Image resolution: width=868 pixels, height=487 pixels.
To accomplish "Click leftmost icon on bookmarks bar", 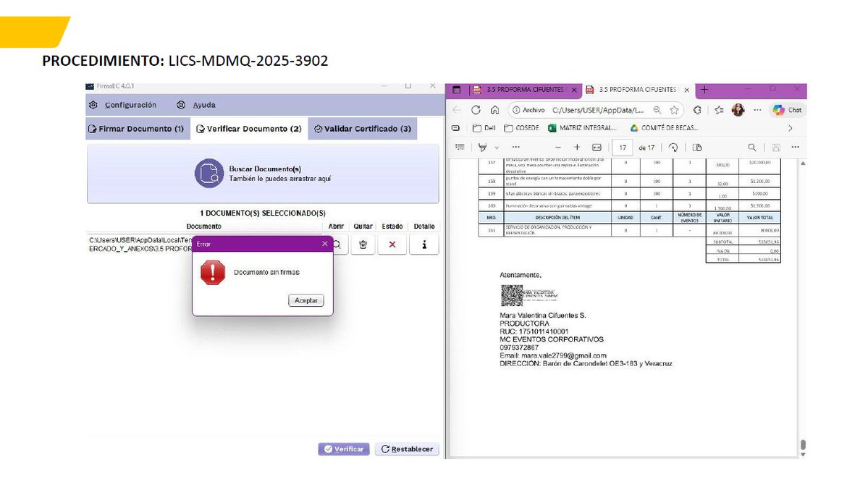I will click(x=455, y=128).
